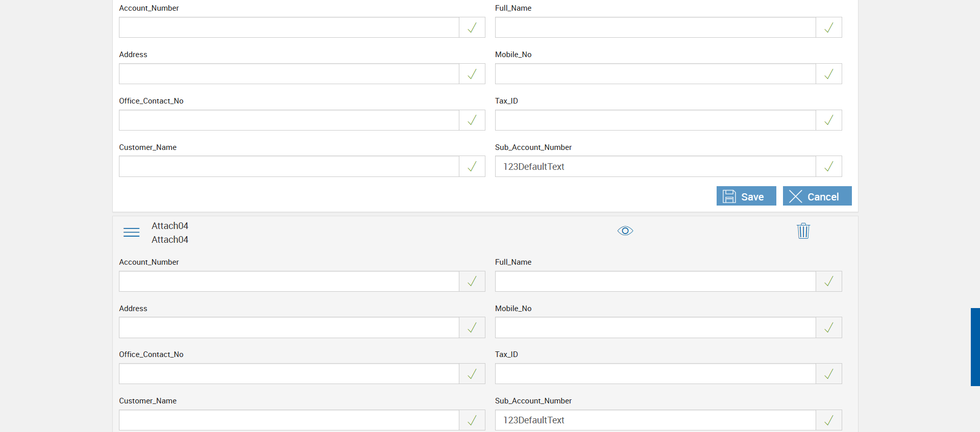Select the Attach04 Mobile_No input field
This screenshot has height=432, width=980.
655,327
